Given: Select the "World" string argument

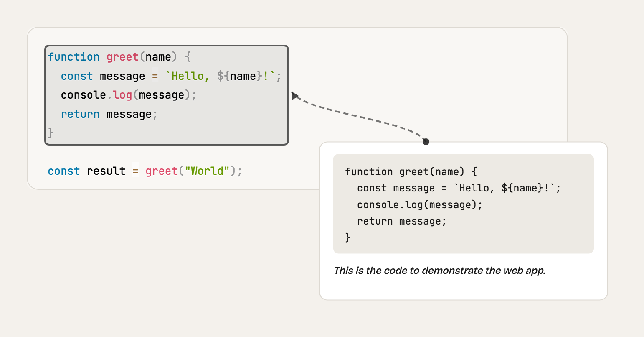Looking at the screenshot, I should pos(207,171).
